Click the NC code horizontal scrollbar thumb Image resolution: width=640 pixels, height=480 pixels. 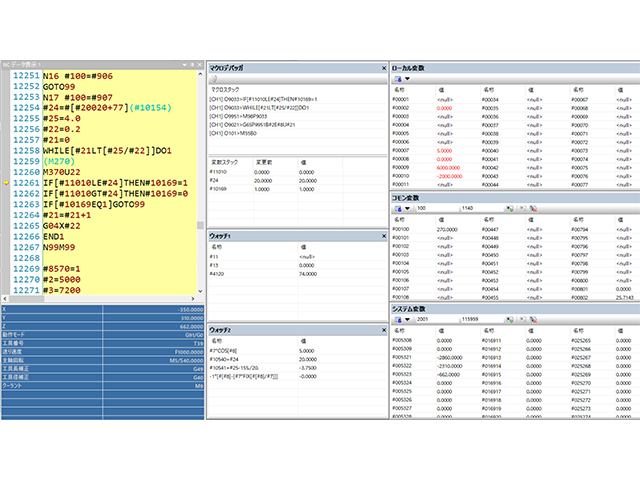(x=27, y=299)
